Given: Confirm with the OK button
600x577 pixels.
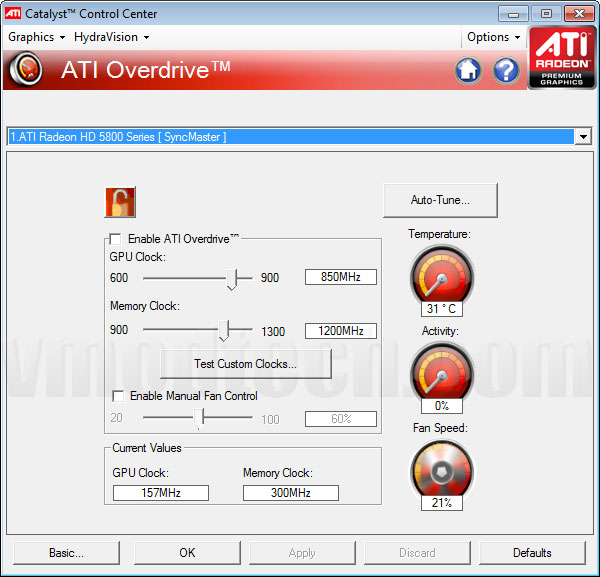Looking at the screenshot, I should (x=188, y=553).
